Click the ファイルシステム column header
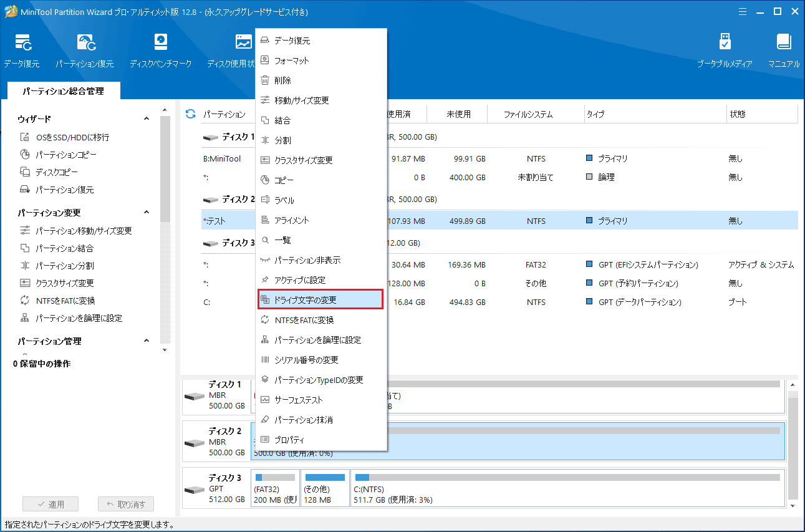The image size is (805, 532). 528,114
